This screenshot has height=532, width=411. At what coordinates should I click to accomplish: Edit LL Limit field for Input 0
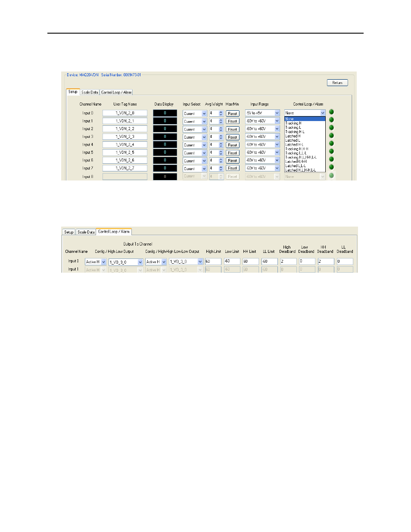270,261
